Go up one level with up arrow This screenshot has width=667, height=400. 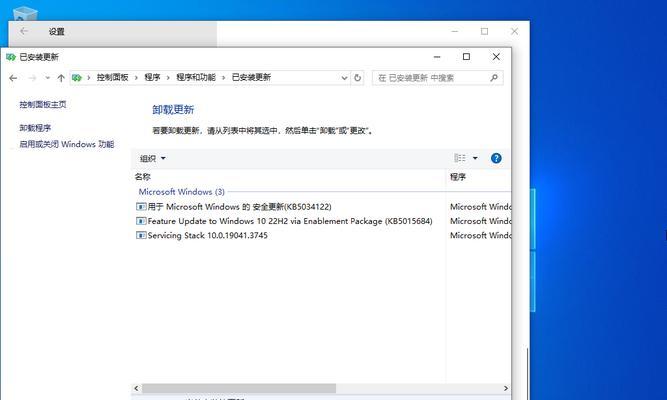(61, 78)
